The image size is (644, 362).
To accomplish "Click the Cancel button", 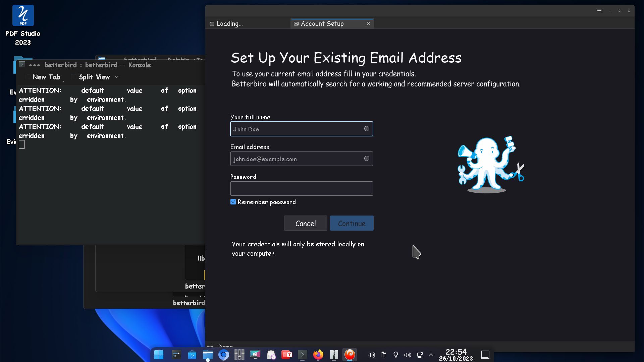I will tap(306, 223).
